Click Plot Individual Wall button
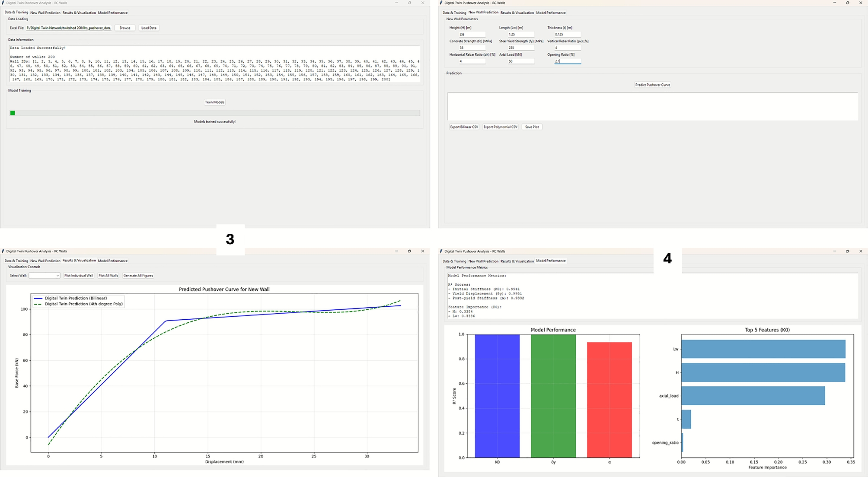Screen dimensions: 868x477 79,276
